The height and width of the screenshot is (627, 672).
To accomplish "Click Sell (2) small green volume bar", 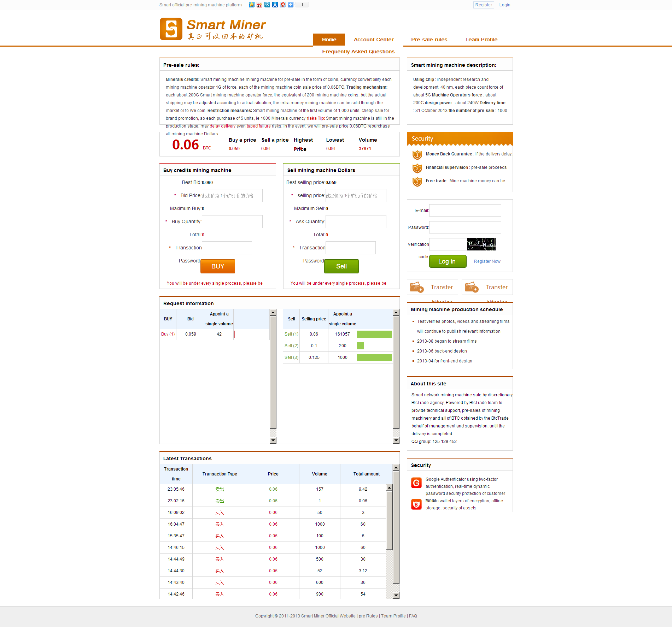I will [x=360, y=346].
